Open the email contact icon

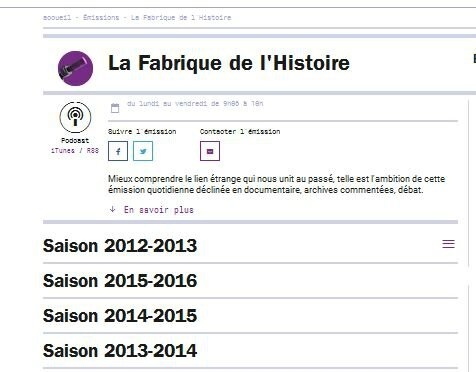[210, 151]
